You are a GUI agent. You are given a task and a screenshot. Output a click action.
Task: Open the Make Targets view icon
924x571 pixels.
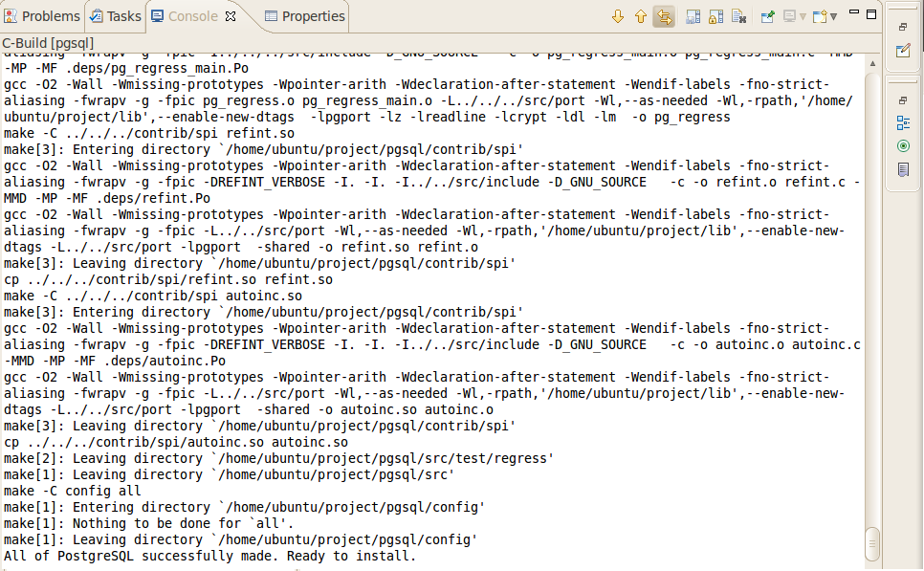[x=903, y=146]
